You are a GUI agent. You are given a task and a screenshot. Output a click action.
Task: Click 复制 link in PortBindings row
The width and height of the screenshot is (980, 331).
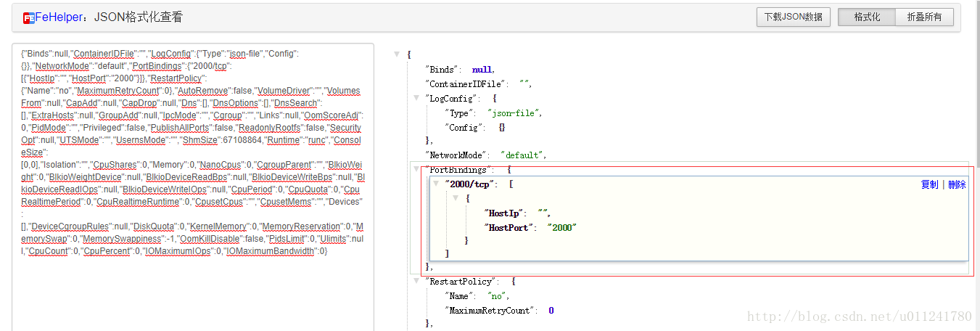929,184
